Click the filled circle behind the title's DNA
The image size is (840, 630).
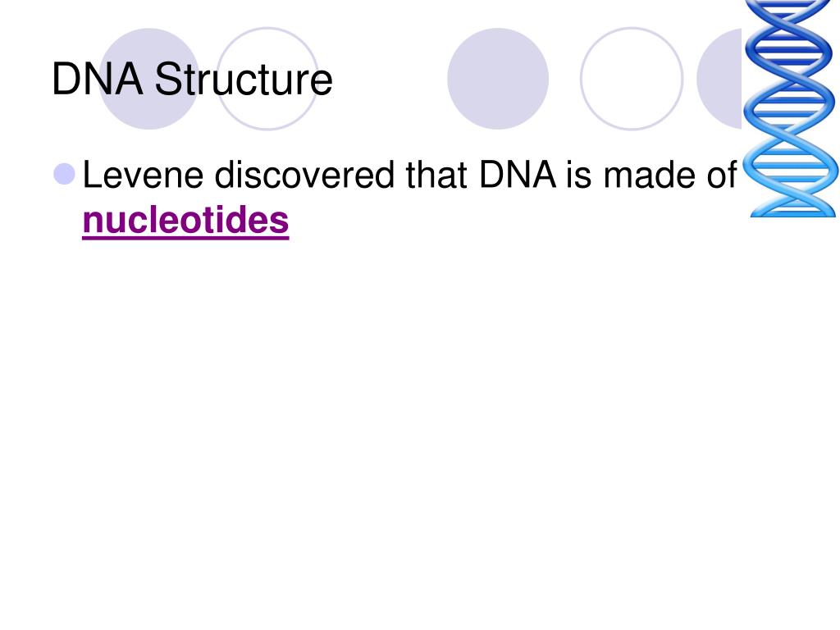(x=149, y=79)
